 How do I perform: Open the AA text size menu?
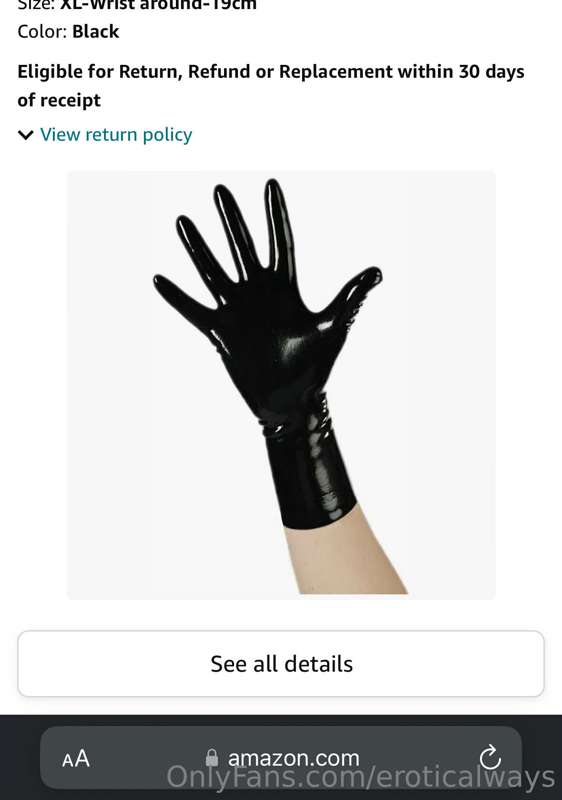[76, 759]
